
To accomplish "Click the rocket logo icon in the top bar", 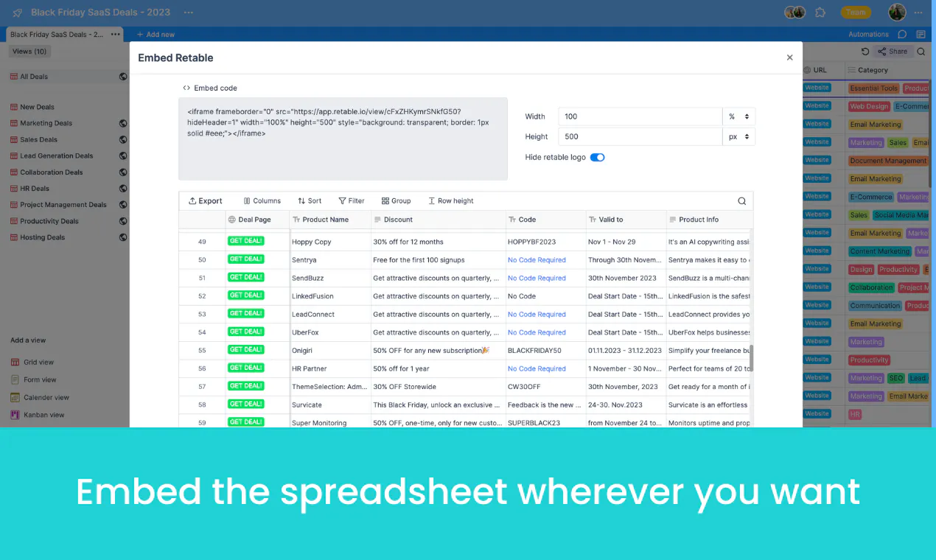I will (x=17, y=13).
